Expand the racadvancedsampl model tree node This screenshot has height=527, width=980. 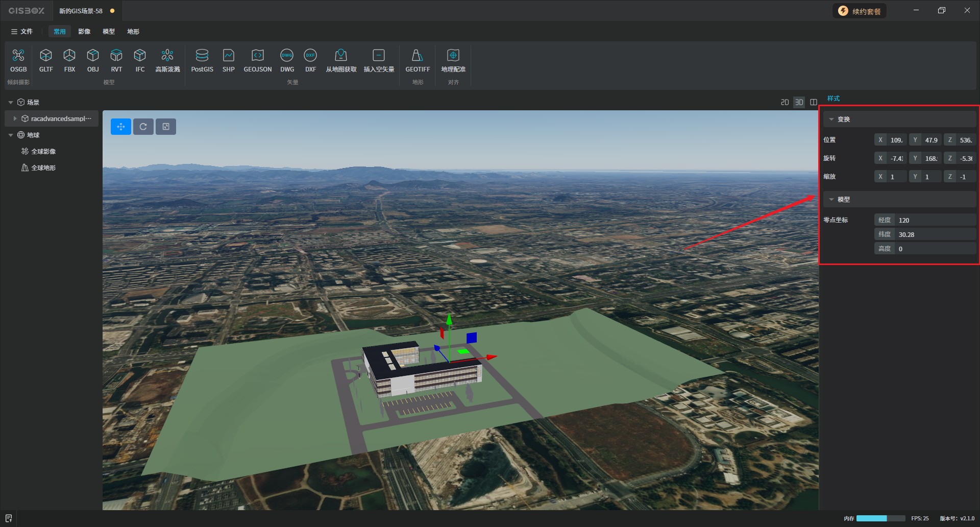15,118
